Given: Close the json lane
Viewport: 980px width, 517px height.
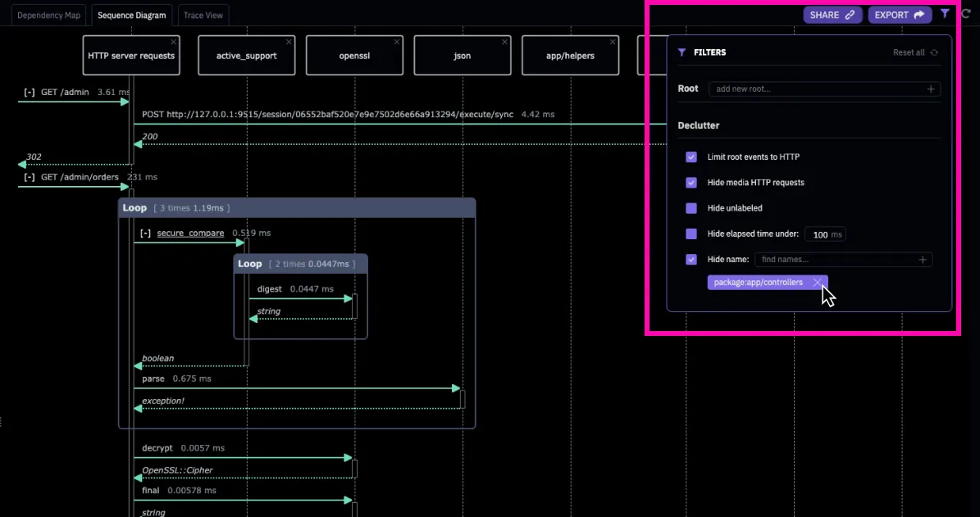Looking at the screenshot, I should [x=505, y=42].
